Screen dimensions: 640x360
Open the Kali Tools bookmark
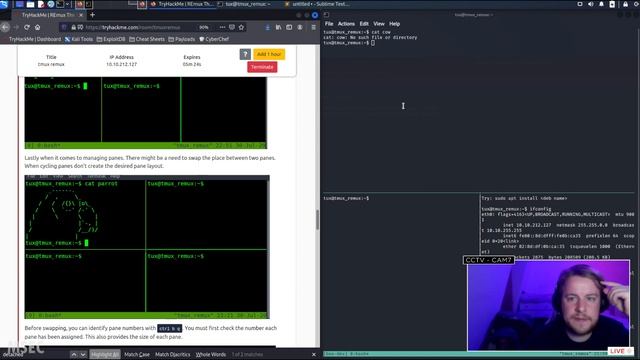[x=79, y=39]
